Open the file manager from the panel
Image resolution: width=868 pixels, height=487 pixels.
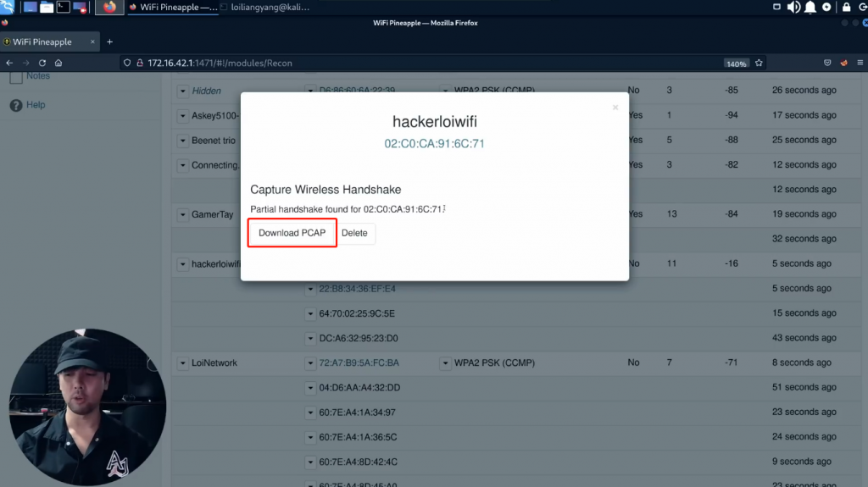click(x=47, y=7)
